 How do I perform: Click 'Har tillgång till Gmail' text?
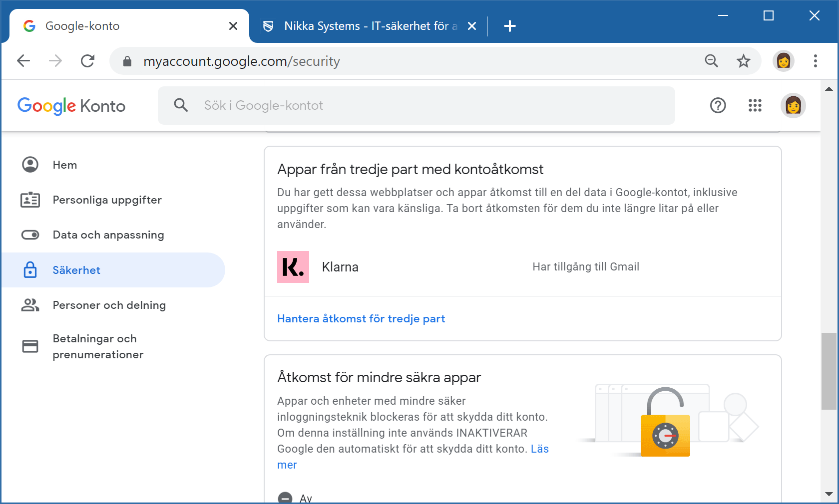click(586, 266)
